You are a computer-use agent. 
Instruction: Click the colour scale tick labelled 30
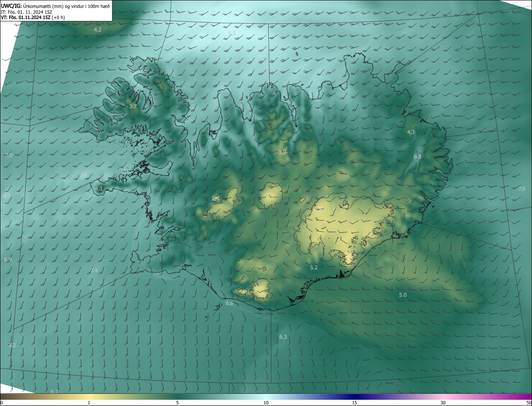tap(443, 403)
